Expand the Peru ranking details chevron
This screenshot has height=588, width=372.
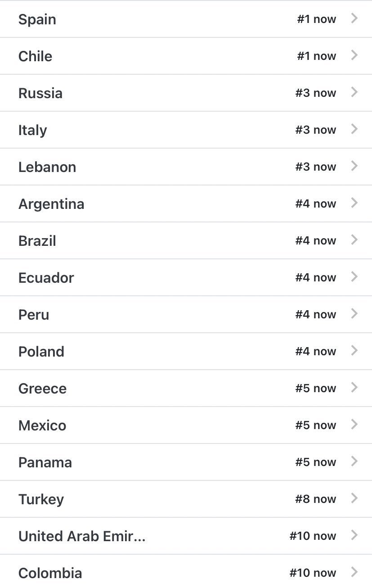click(354, 314)
